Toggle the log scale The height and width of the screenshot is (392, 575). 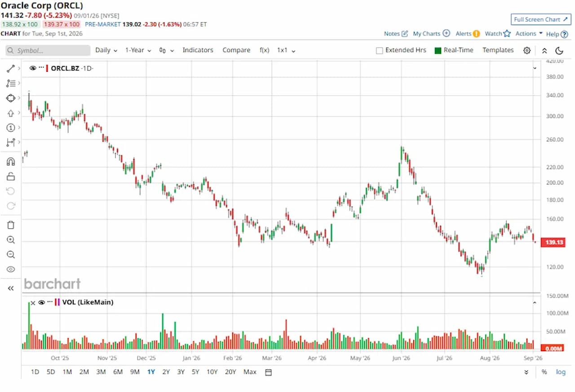[561, 372]
